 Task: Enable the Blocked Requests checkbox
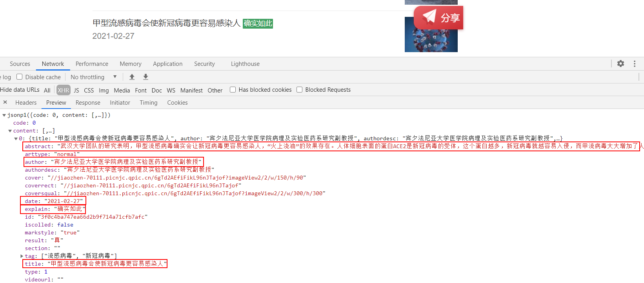[x=299, y=90]
